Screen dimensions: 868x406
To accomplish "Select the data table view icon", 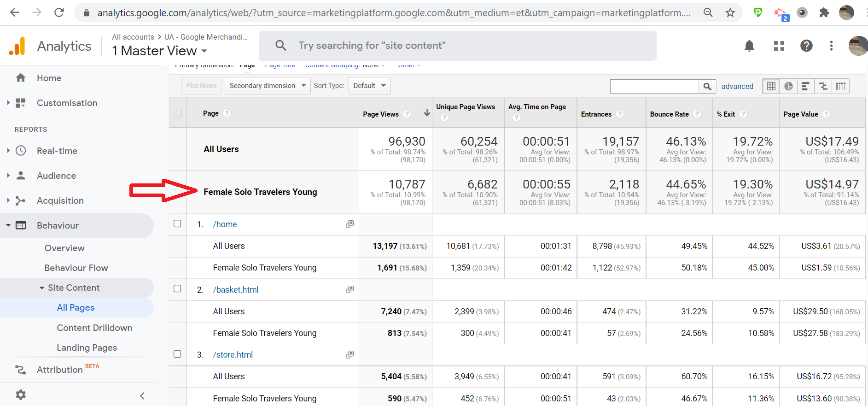I will coord(771,86).
